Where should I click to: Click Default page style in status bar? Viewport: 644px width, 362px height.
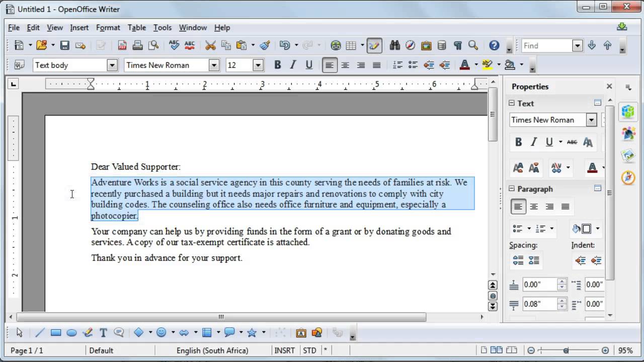[x=101, y=350]
